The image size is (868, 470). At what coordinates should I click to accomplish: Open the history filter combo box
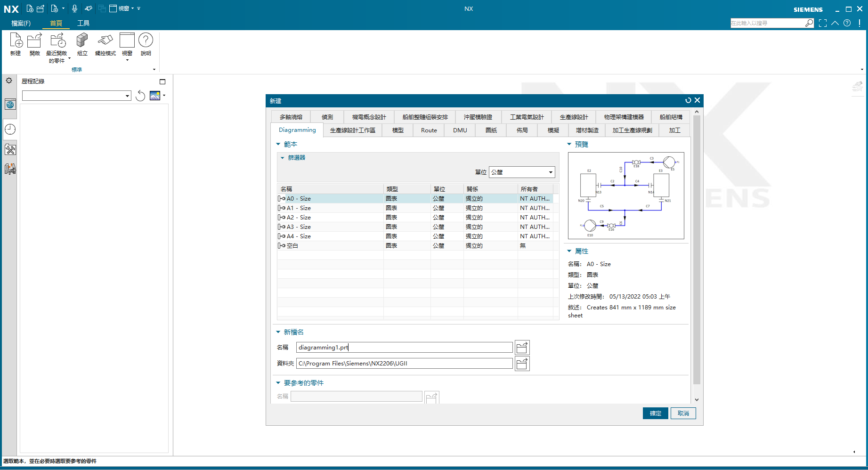[x=76, y=96]
